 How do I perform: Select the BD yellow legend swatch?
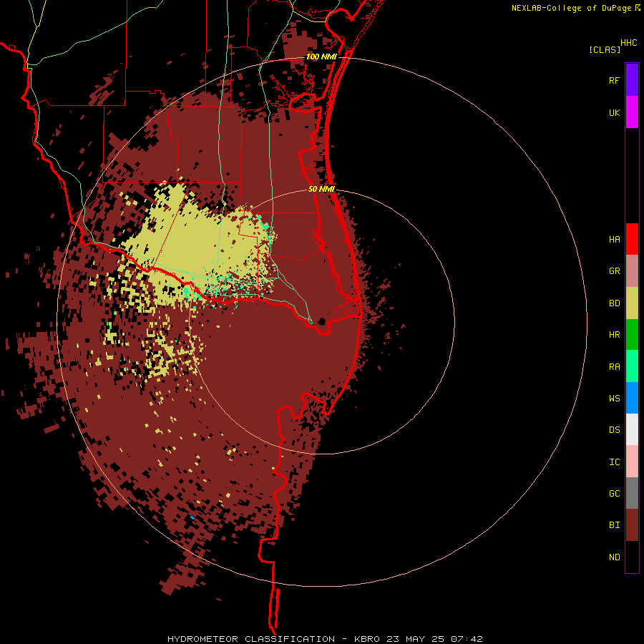(632, 303)
